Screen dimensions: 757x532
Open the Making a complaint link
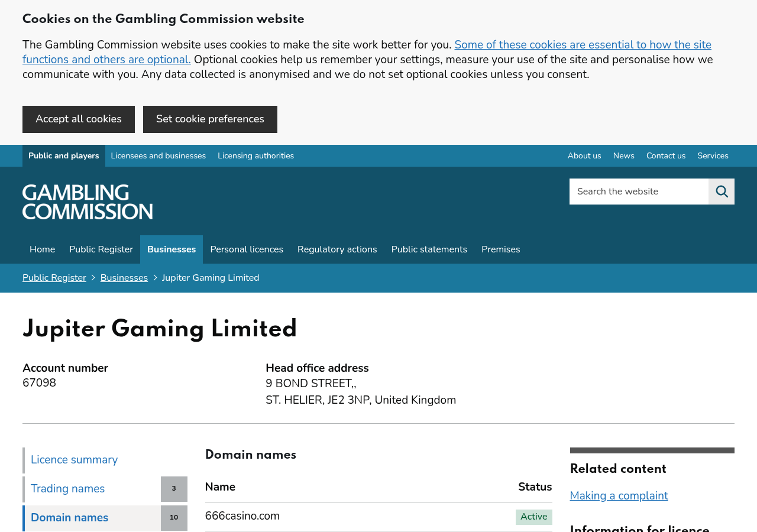coord(619,496)
